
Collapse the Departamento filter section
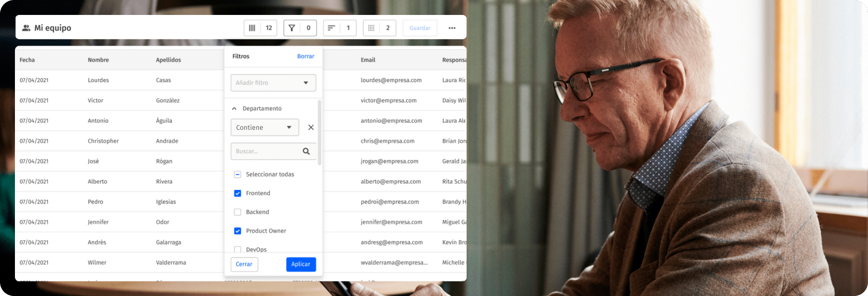234,108
